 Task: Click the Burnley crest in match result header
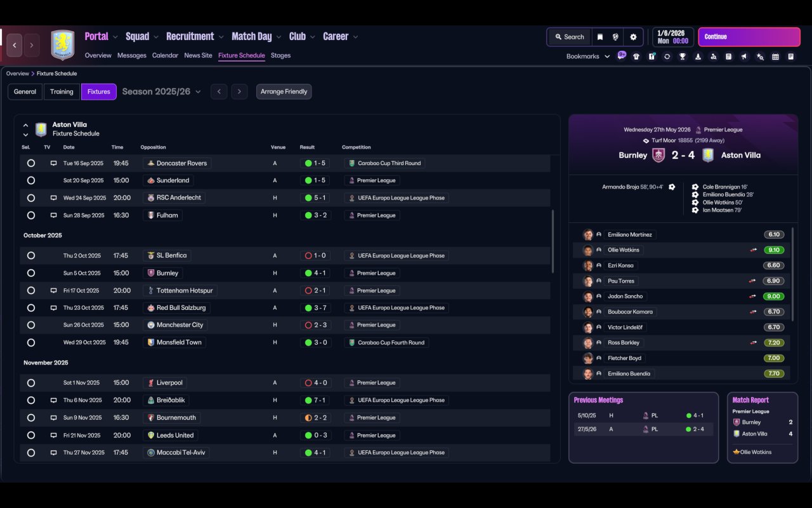coord(658,155)
